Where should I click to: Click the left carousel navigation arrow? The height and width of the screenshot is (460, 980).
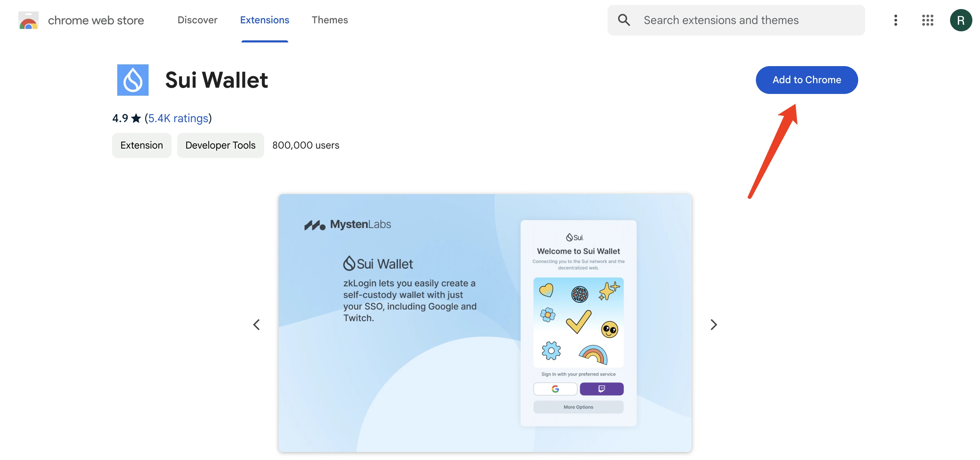point(256,324)
